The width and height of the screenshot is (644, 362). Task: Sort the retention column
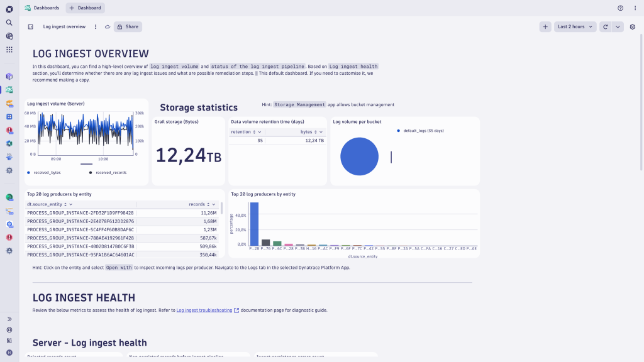tap(254, 132)
